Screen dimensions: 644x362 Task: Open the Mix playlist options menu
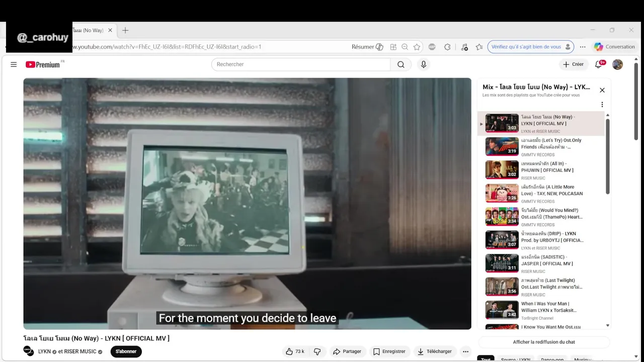(602, 105)
